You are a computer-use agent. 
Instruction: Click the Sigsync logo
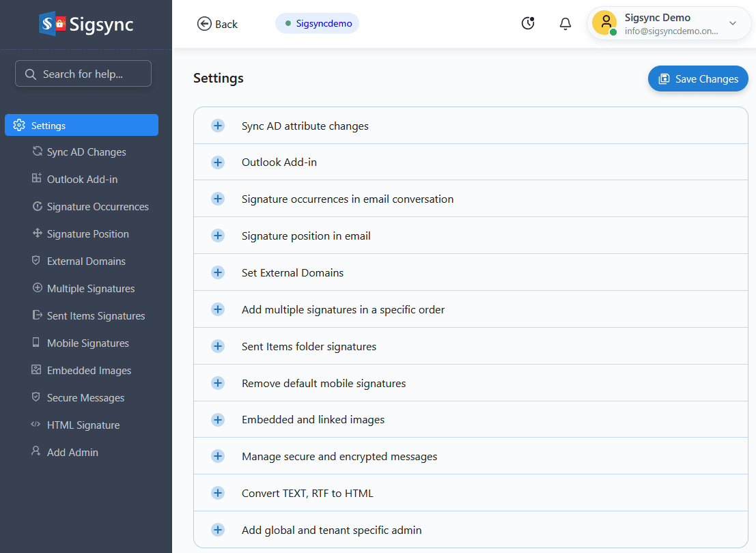pos(86,25)
